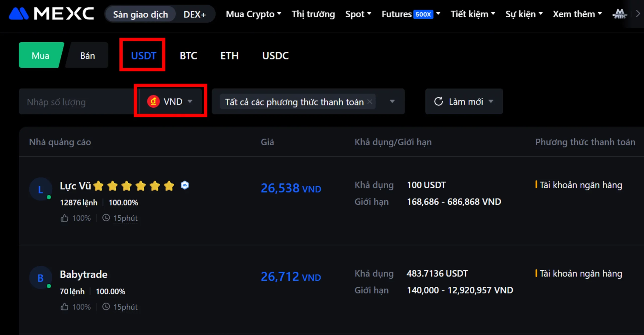Click Lực Vũ's Tài khoản ngân hàng method
Screen dimensions: 644x335
coord(581,185)
